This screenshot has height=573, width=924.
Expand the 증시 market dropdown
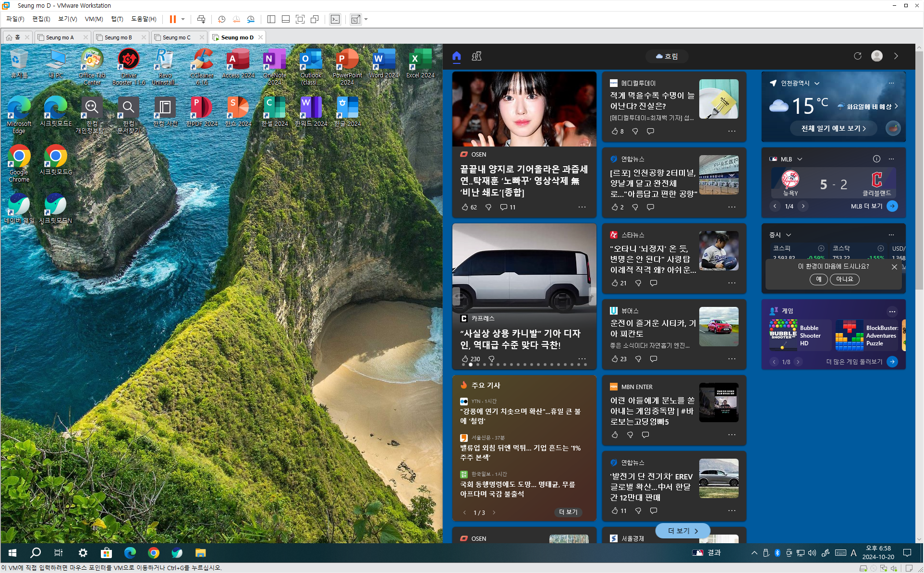click(789, 235)
